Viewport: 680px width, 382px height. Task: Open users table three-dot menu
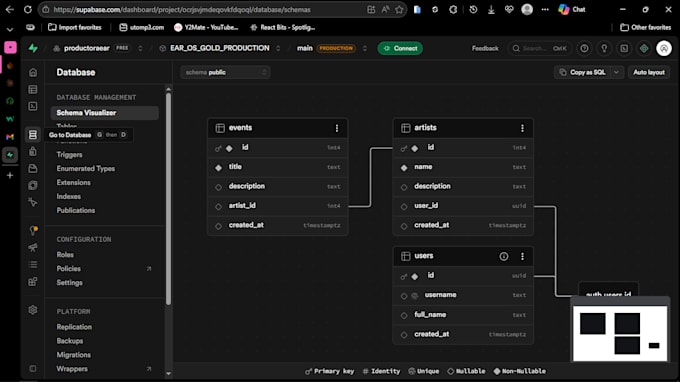522,256
